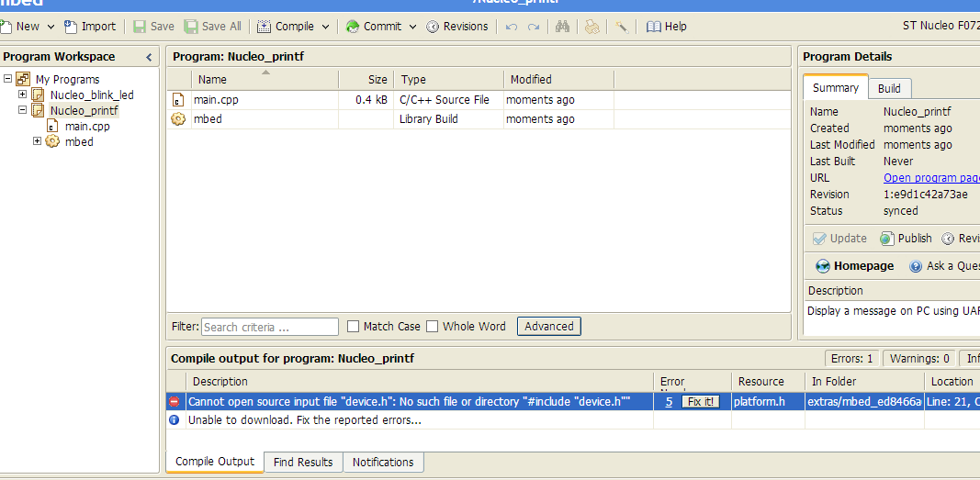Switch to the Summary tab
Screen dimensions: 980x480
point(836,88)
